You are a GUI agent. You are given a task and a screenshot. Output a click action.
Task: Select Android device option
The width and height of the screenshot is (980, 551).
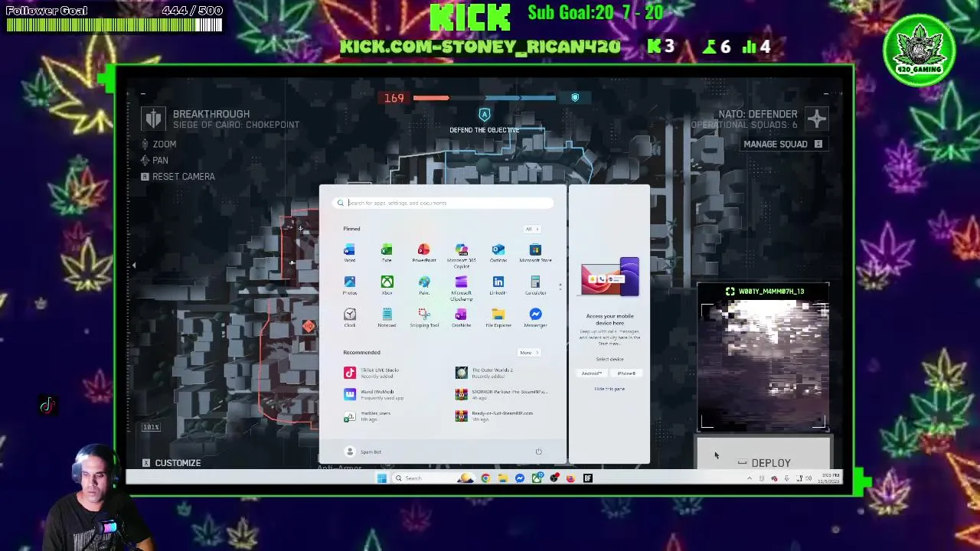[592, 373]
